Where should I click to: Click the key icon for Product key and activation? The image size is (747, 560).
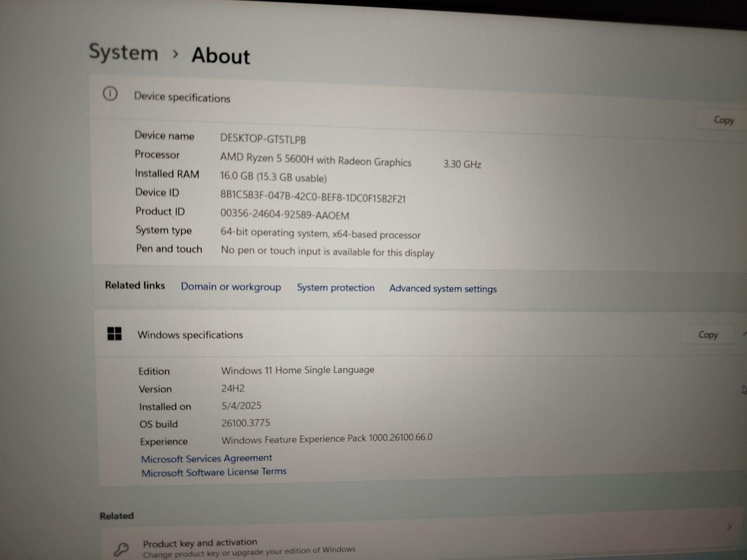121,549
